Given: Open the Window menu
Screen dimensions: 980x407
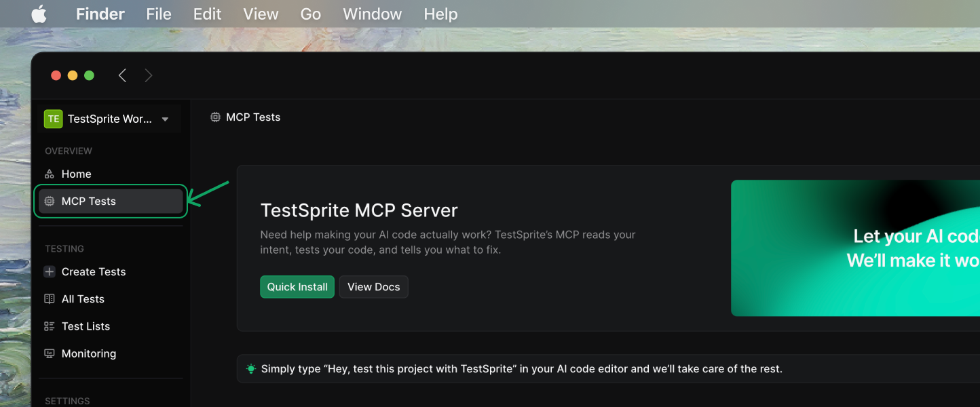Looking at the screenshot, I should pos(372,14).
